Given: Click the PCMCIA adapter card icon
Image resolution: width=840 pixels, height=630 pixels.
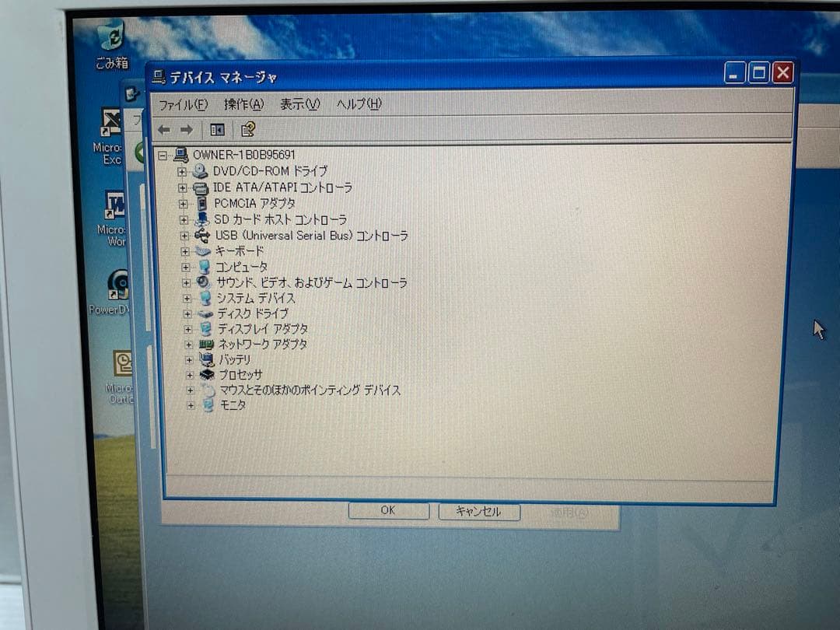Looking at the screenshot, I should [x=201, y=204].
